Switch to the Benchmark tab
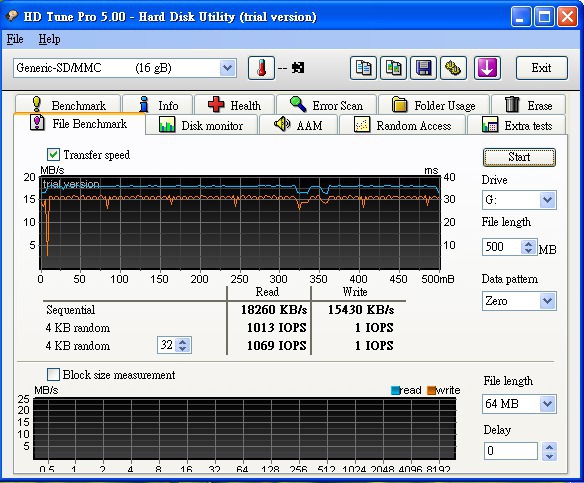The image size is (584, 483). pyautogui.click(x=68, y=104)
